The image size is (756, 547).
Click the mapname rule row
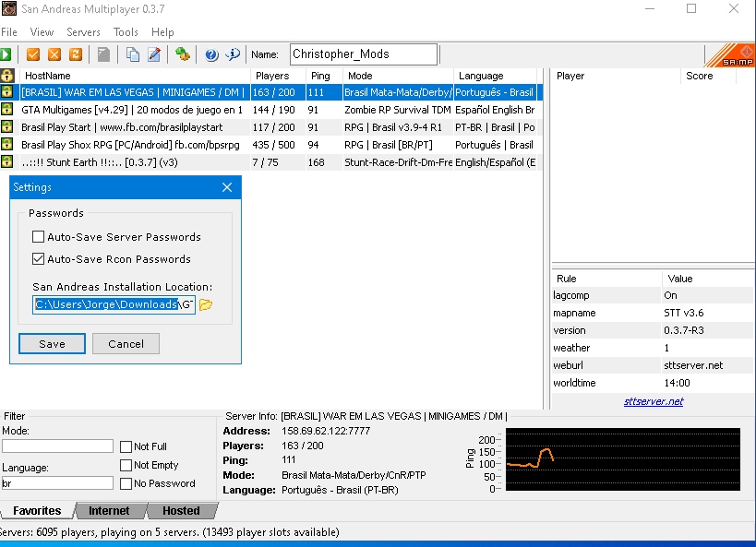click(x=653, y=313)
